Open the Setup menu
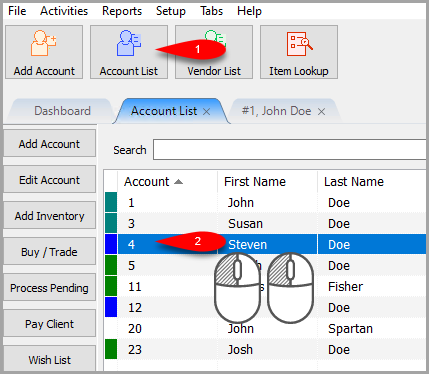Screen dimensions: 429x374 click(x=171, y=11)
